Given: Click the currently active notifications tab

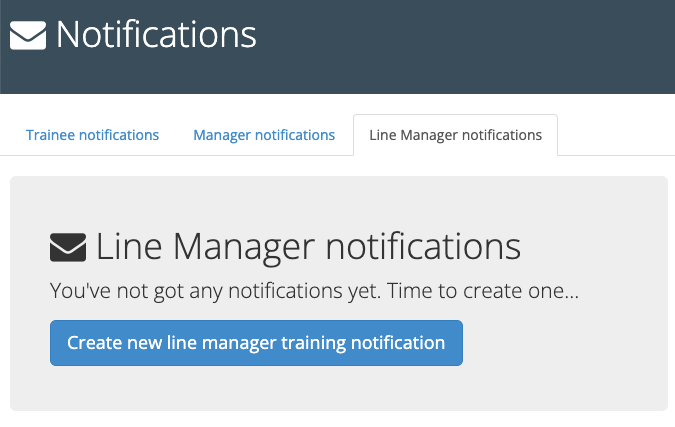Looking at the screenshot, I should [455, 135].
